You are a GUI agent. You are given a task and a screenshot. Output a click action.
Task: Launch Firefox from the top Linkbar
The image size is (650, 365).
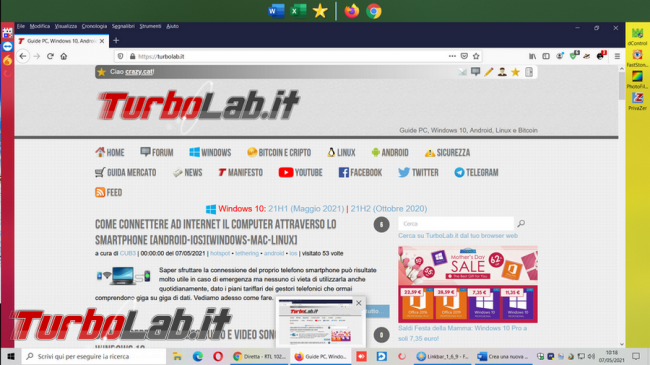pos(352,11)
